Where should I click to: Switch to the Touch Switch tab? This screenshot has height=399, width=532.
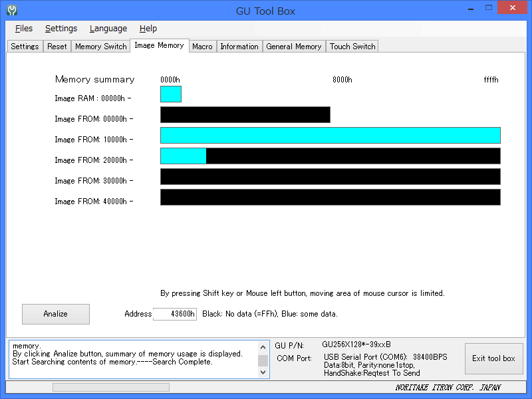[352, 47]
